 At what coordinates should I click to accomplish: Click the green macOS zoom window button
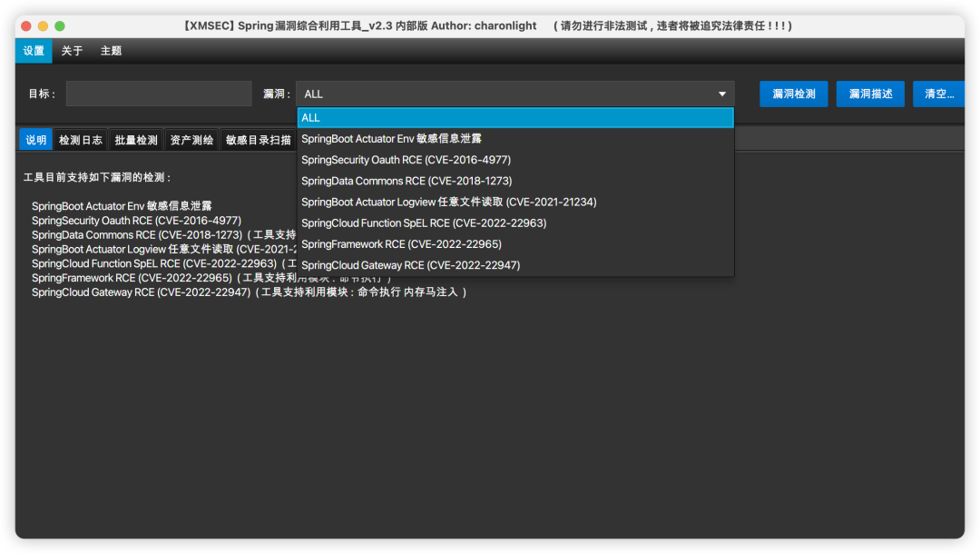point(60,25)
